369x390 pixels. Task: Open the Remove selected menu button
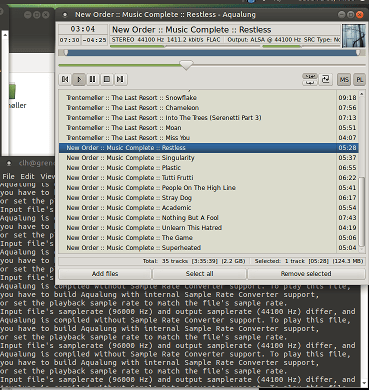pos(306,274)
